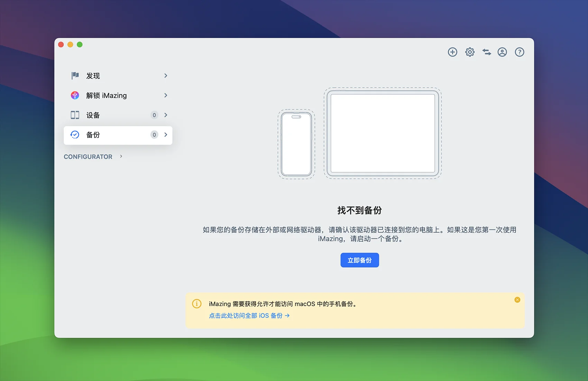Select 备份 in the sidebar

click(x=118, y=135)
